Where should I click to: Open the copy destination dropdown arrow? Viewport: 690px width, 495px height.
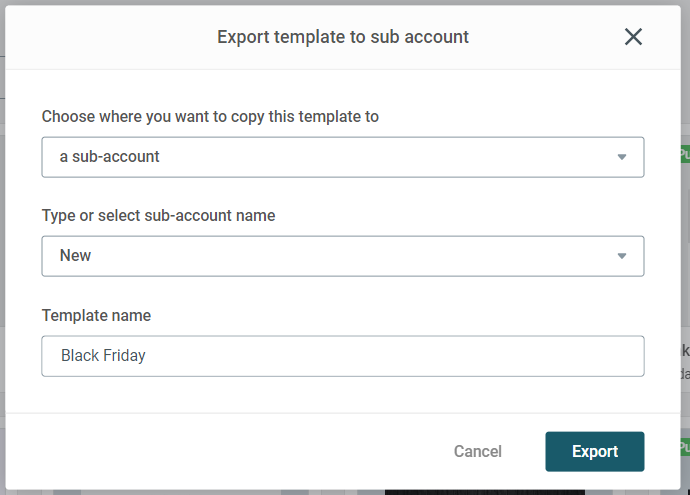[621, 157]
